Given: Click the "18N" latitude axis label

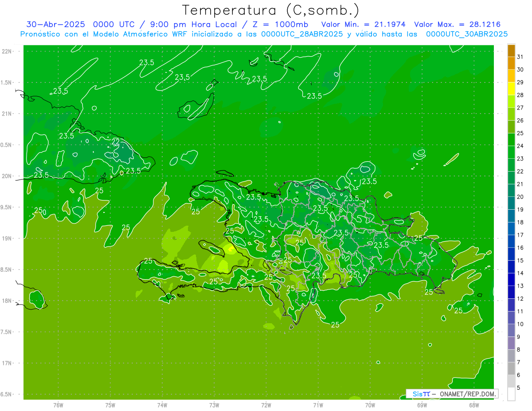Looking at the screenshot, I should coord(7,301).
